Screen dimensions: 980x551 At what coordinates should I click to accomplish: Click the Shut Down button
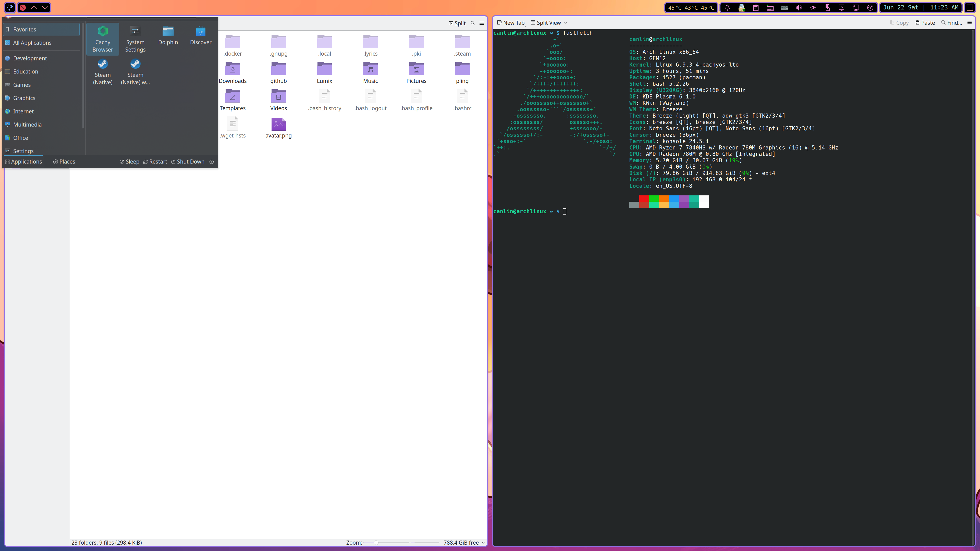[x=188, y=162]
